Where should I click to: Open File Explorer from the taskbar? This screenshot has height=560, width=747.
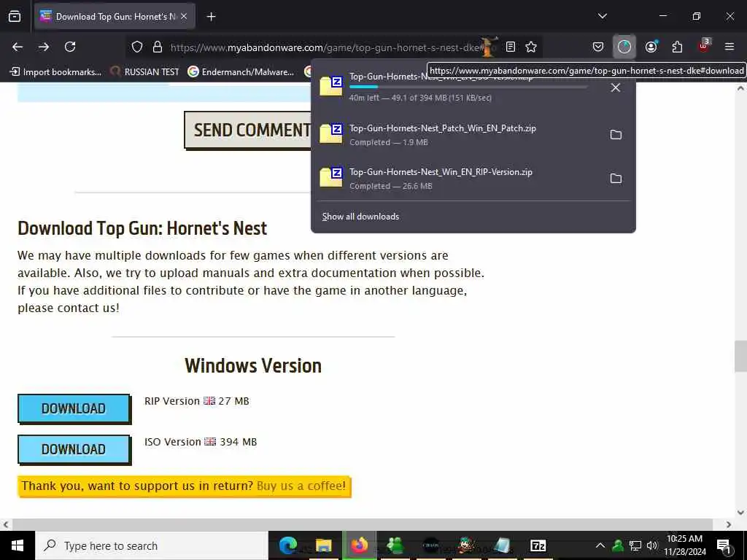pyautogui.click(x=323, y=545)
